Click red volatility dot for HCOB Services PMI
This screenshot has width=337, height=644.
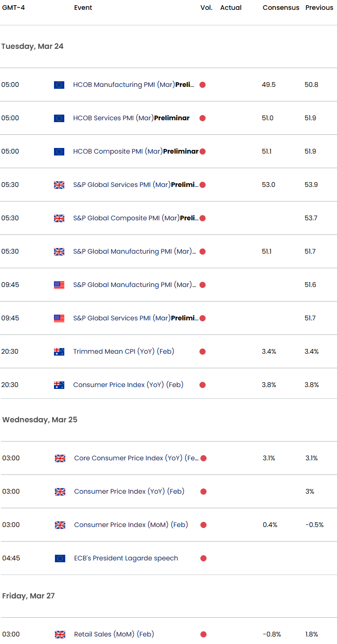202,118
